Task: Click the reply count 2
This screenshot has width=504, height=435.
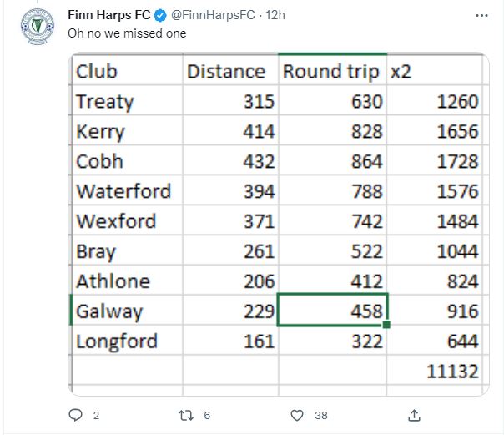Action: coord(96,416)
